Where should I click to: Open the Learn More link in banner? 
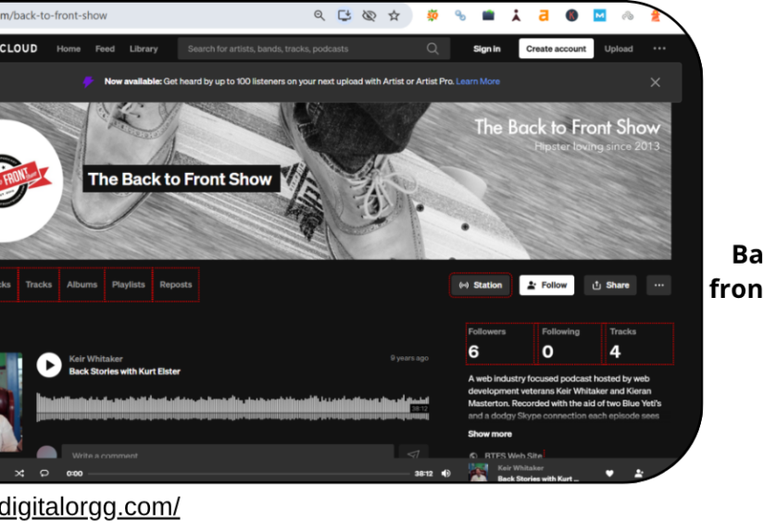478,81
